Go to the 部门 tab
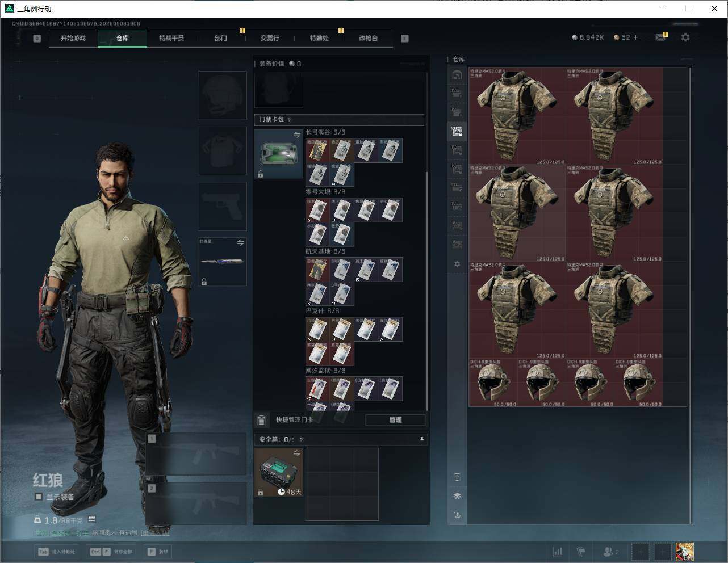728x563 pixels. (221, 38)
